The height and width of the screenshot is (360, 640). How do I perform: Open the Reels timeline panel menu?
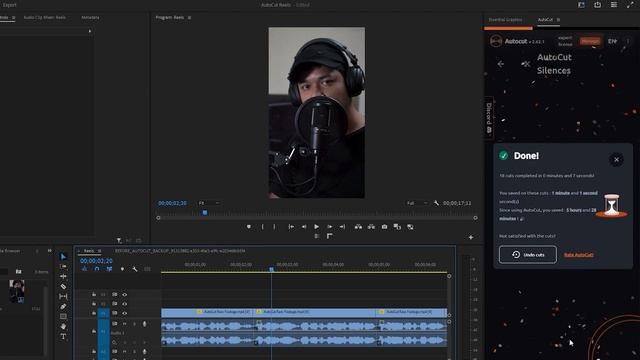(99, 251)
